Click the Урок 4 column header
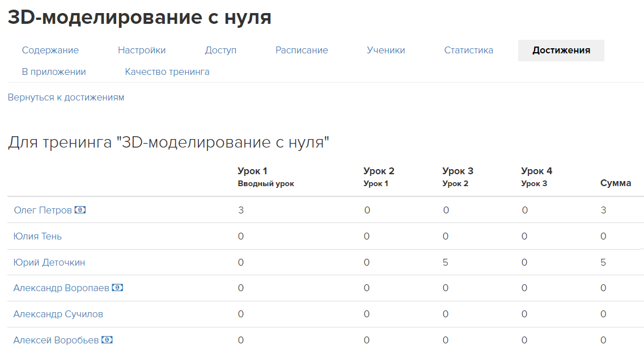The image size is (644, 353). click(536, 176)
